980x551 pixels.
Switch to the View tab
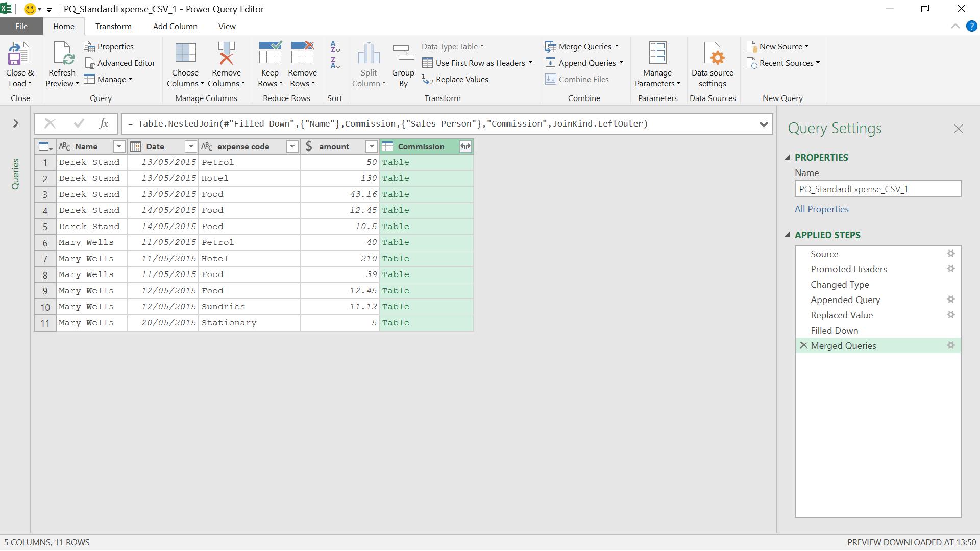coord(227,27)
